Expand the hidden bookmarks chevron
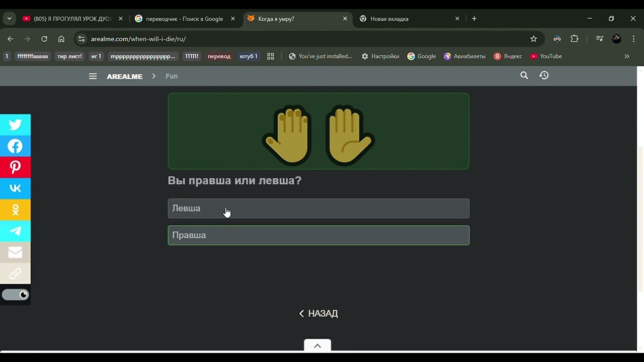Image resolution: width=644 pixels, height=362 pixels. (627, 56)
